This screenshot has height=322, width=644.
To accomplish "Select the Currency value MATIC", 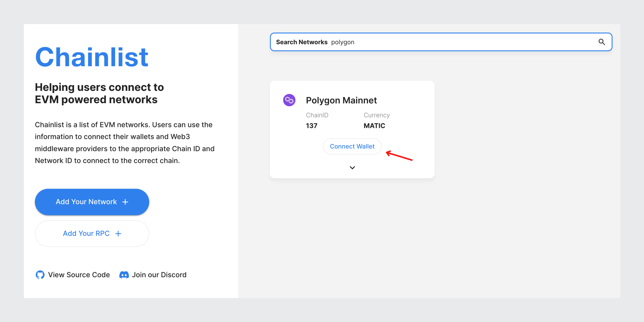I will point(374,126).
